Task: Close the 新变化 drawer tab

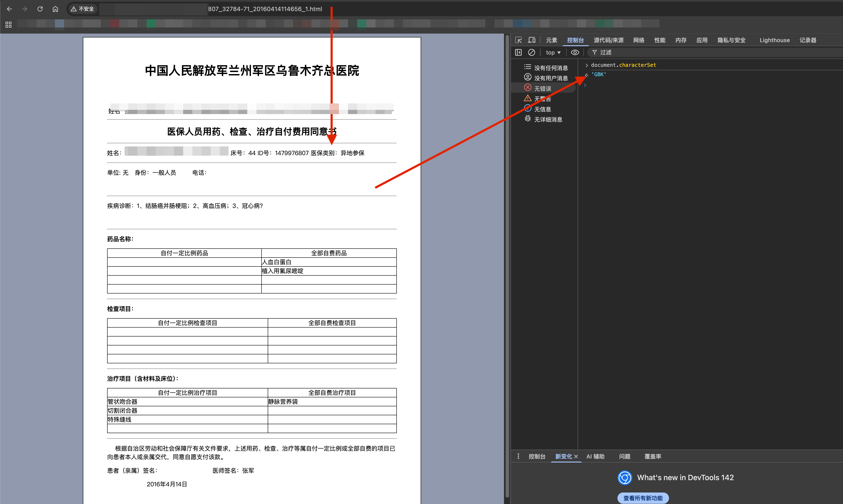Action: [x=577, y=457]
